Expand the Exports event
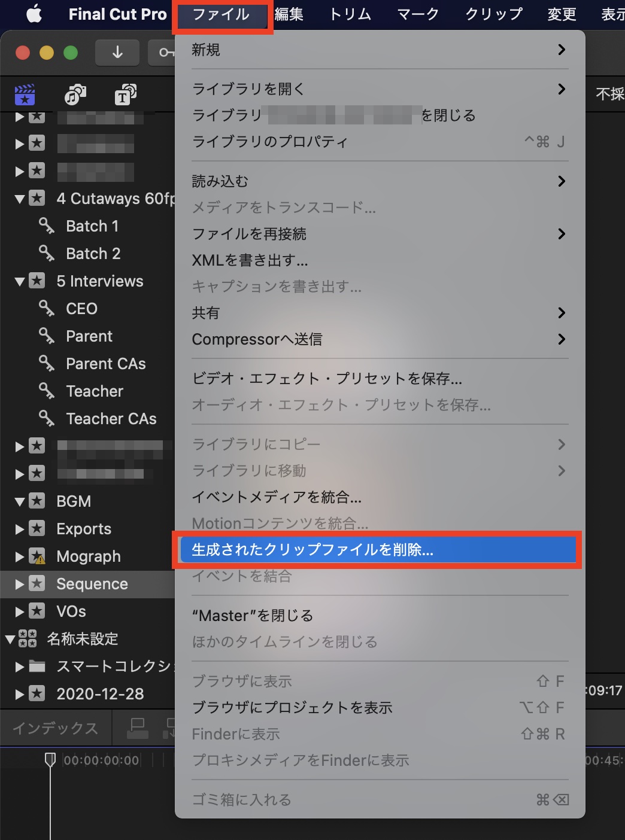 click(20, 529)
